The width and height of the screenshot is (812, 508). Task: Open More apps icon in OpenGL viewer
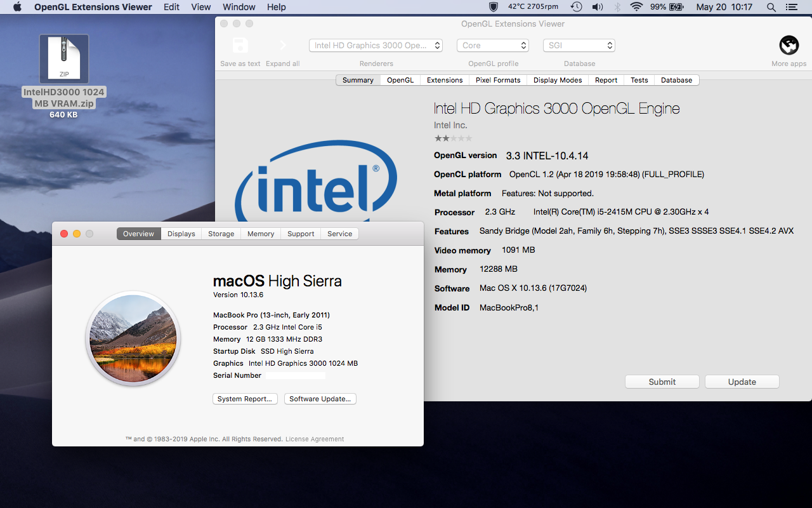(x=789, y=45)
